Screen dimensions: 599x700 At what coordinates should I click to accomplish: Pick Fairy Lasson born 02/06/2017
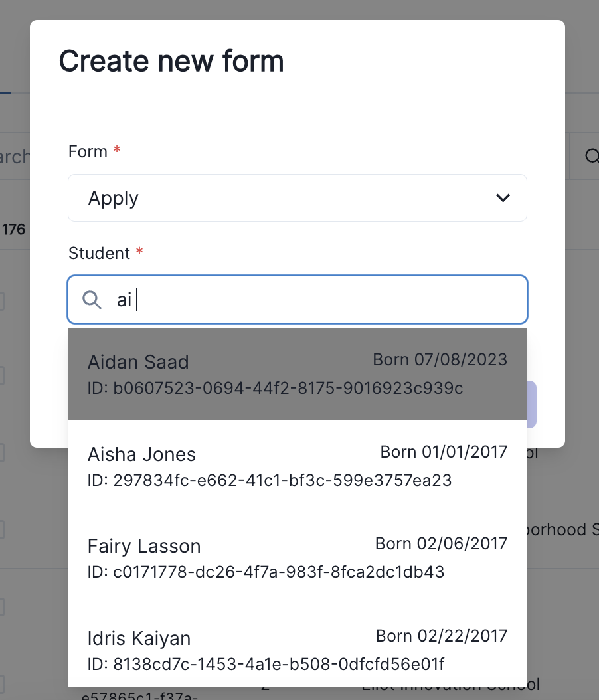pyautogui.click(x=297, y=557)
